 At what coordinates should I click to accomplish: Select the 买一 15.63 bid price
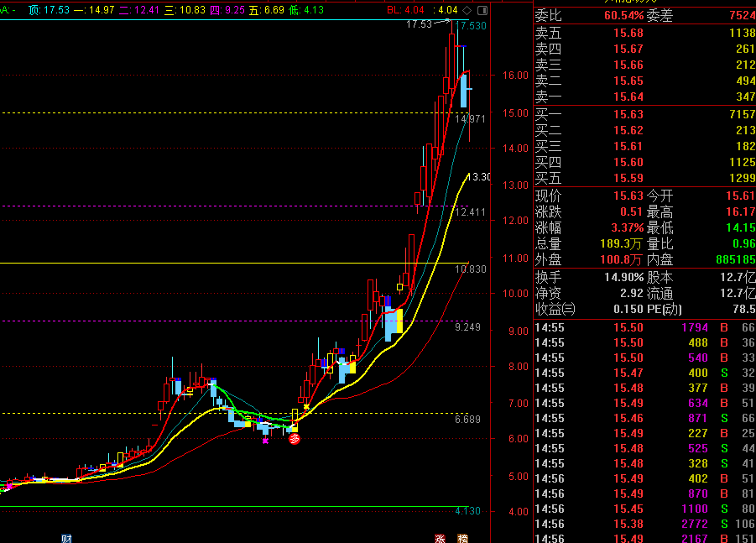click(x=628, y=114)
